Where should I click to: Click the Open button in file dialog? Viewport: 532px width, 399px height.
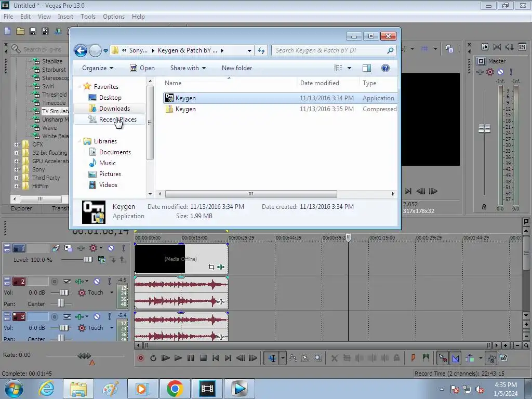tap(142, 68)
